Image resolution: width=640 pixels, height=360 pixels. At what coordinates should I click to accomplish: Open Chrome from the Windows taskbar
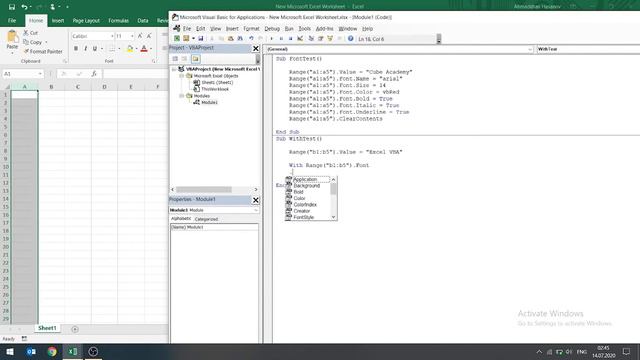pos(52,351)
